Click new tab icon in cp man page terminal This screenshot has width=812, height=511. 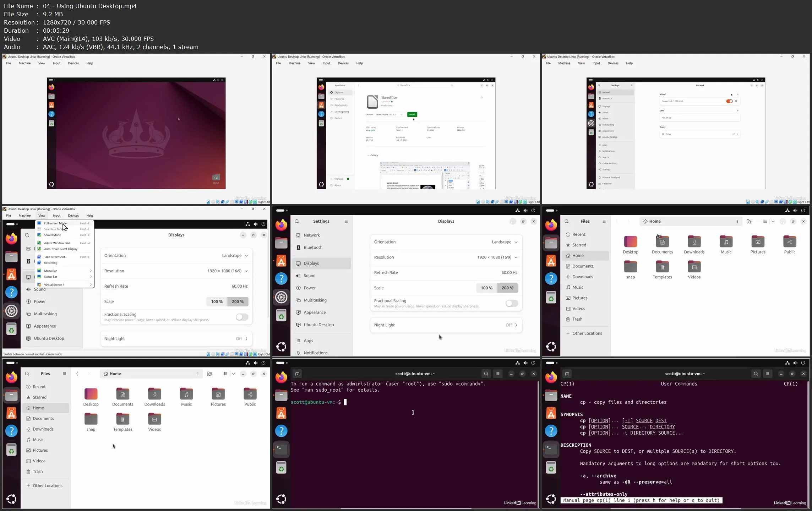click(x=567, y=374)
